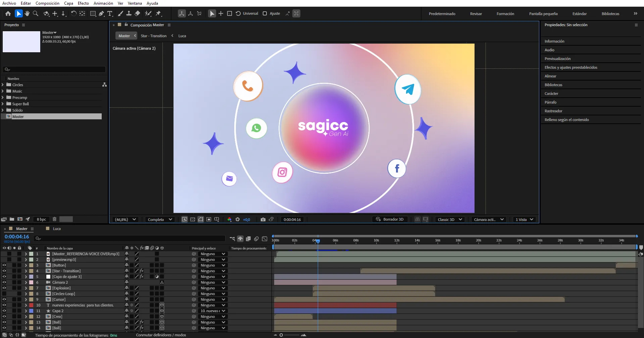Open the Animación menu
Image resolution: width=644 pixels, height=338 pixels.
click(103, 3)
